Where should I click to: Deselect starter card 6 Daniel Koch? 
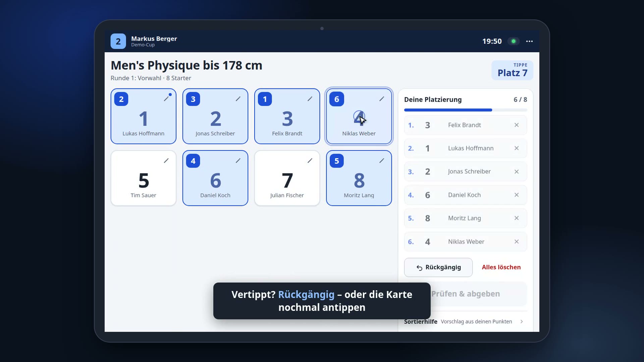pos(215,178)
